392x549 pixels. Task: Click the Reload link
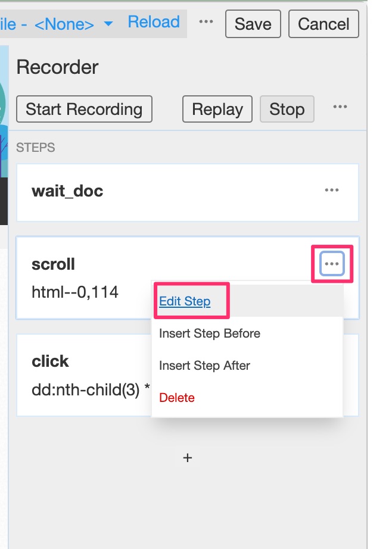pyautogui.click(x=153, y=21)
